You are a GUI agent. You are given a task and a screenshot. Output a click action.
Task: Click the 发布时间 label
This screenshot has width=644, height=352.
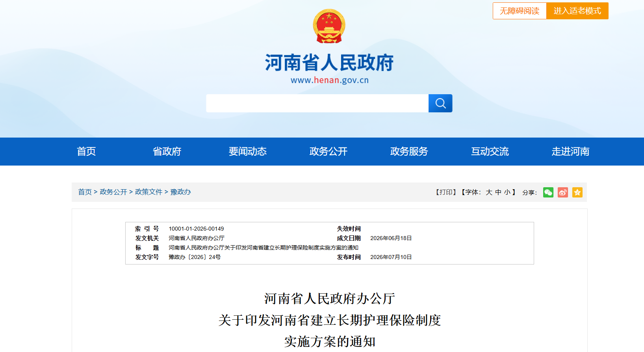pyautogui.click(x=349, y=257)
